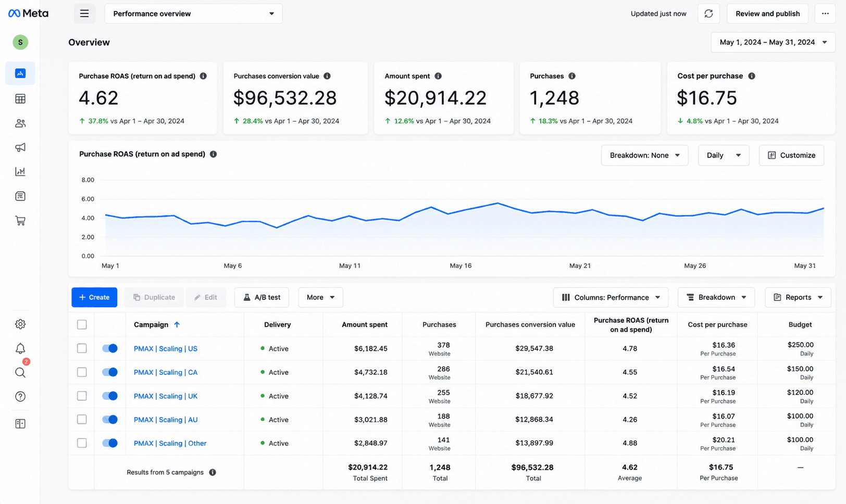Sort by the Budget column header
Screen dimensions: 846x504
point(800,324)
